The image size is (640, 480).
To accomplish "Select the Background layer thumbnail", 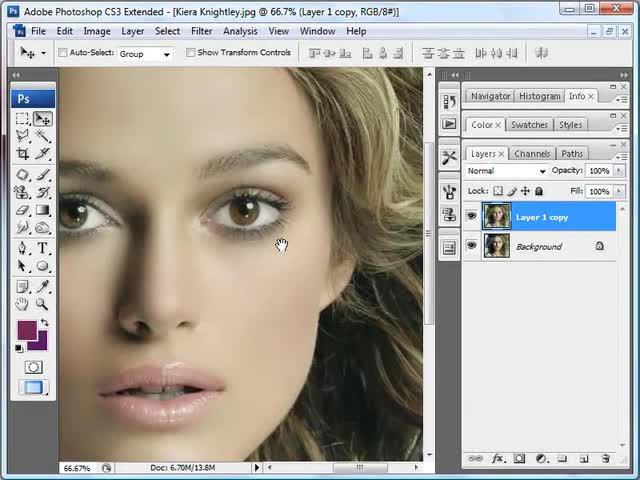I will pyautogui.click(x=496, y=246).
